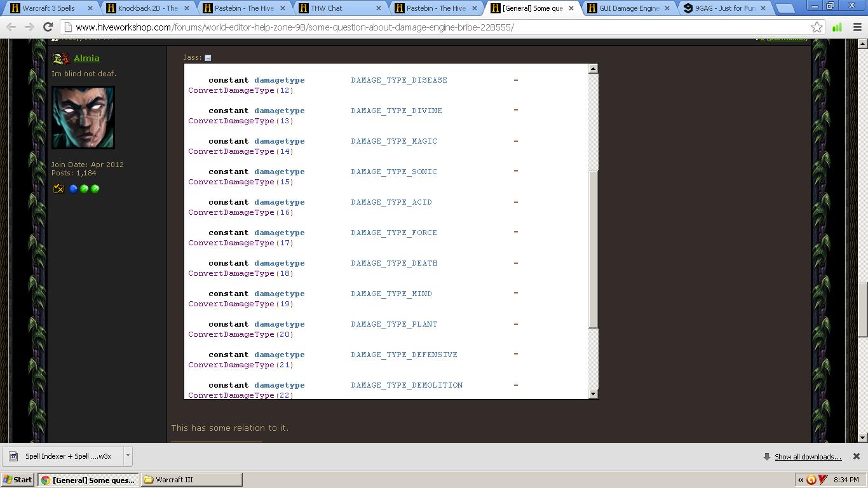Go back to the previous page
Screen dimensions: 868x488
tap(11, 27)
